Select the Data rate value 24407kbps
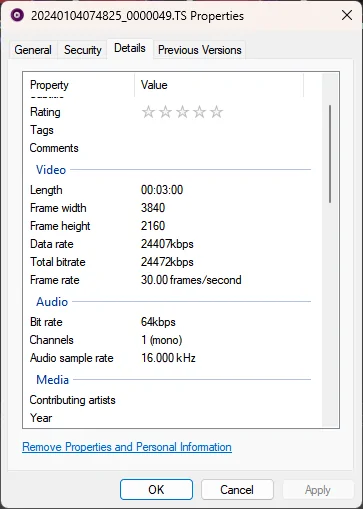 pyautogui.click(x=167, y=244)
